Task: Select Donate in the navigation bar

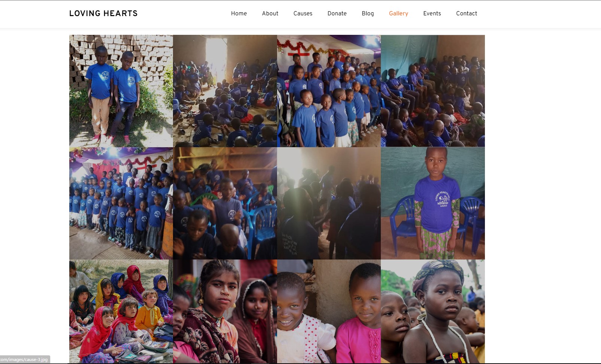Action: [x=337, y=13]
